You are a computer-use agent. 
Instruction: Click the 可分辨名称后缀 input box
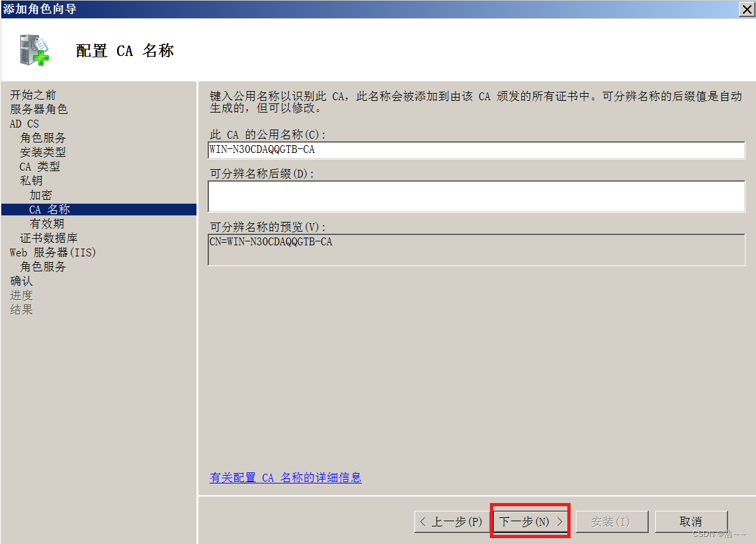tap(476, 197)
